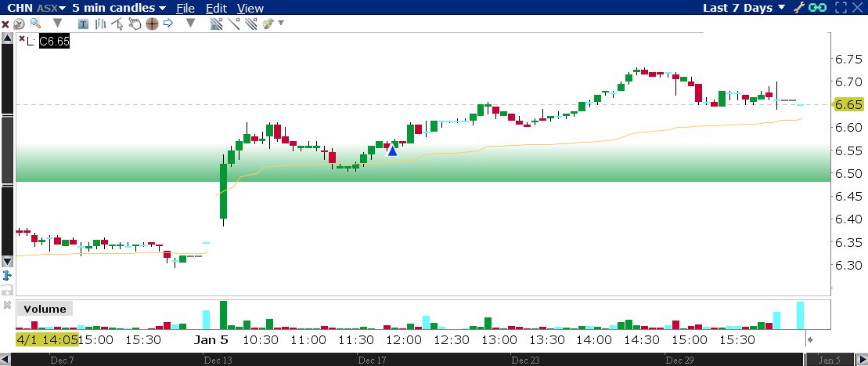Viewport: 868px width, 366px height.
Task: Click the small arrow right of time axis
Action: coord(810,339)
